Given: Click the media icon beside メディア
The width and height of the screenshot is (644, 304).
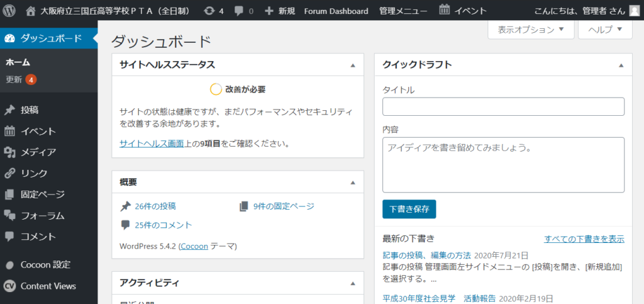Looking at the screenshot, I should point(10,152).
